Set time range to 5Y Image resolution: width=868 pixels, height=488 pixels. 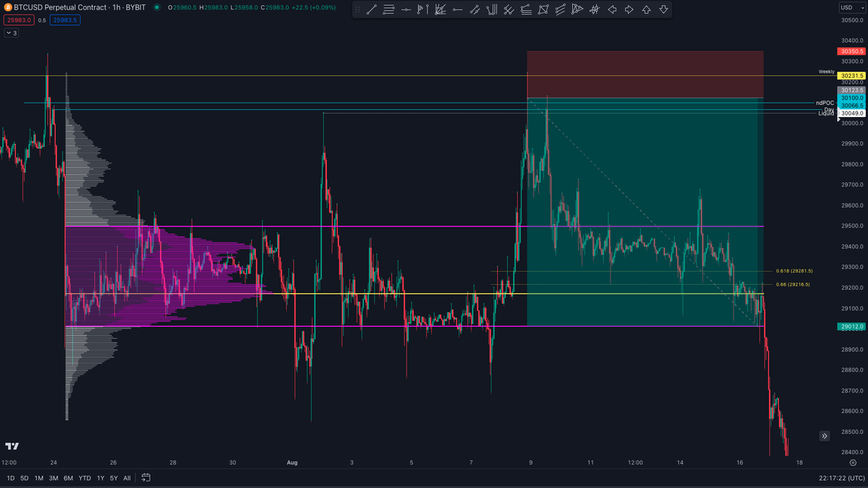tap(114, 478)
